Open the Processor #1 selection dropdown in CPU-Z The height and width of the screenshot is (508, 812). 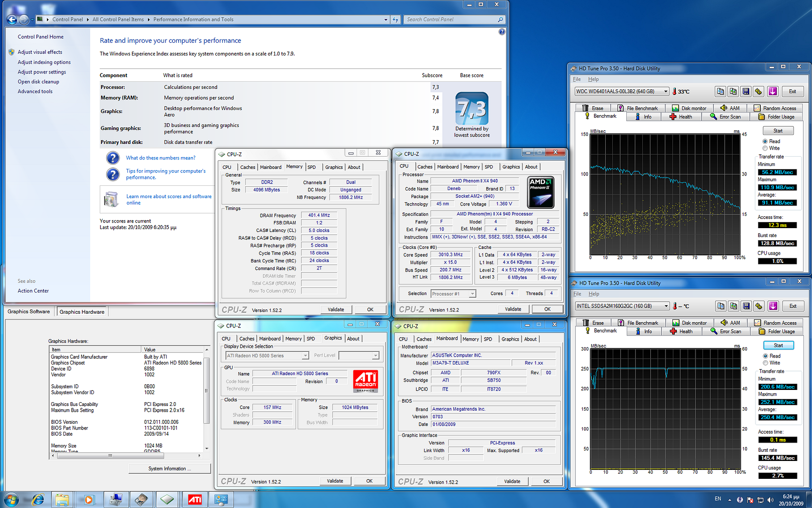472,294
